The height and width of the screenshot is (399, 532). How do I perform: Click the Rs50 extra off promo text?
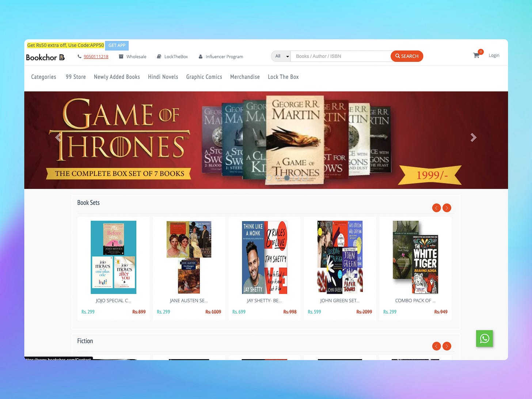coord(66,45)
